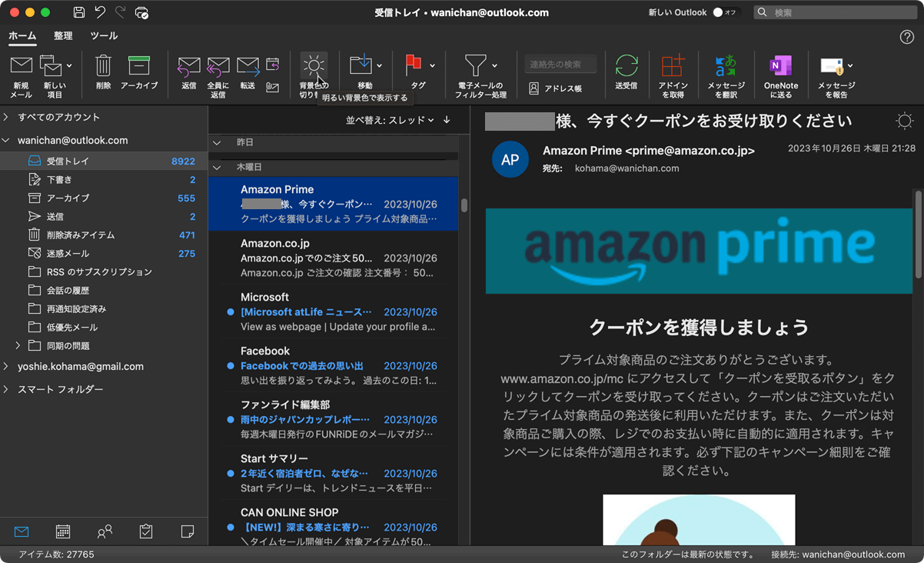Open the メッセージを報告 dropdown arrow
The image size is (924, 563).
pos(850,66)
